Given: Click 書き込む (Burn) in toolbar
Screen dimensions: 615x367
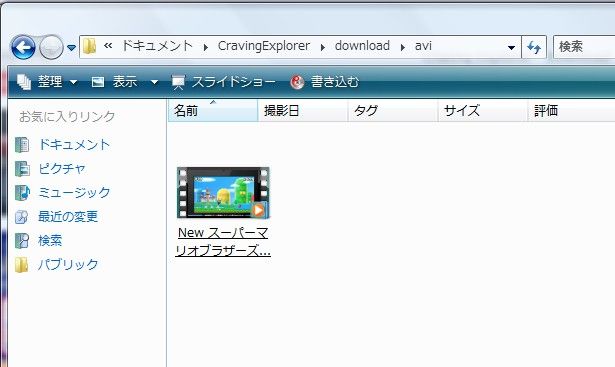Looking at the screenshot, I should pos(335,82).
